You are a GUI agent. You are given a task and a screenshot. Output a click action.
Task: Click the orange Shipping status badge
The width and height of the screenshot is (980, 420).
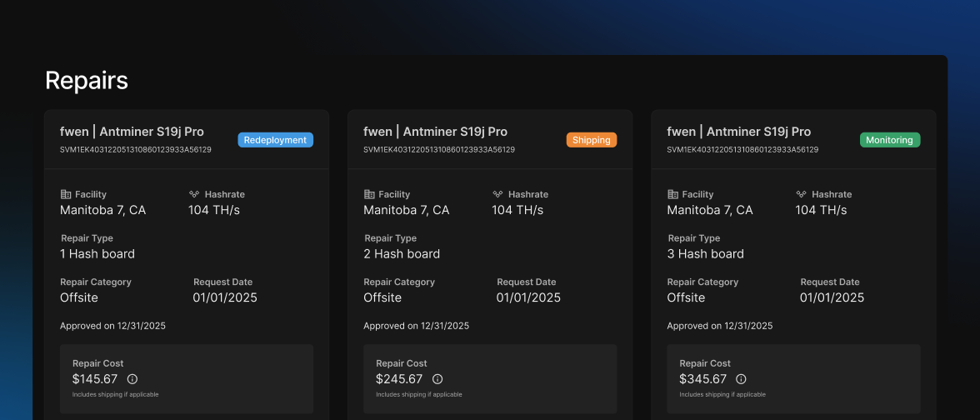pyautogui.click(x=592, y=140)
